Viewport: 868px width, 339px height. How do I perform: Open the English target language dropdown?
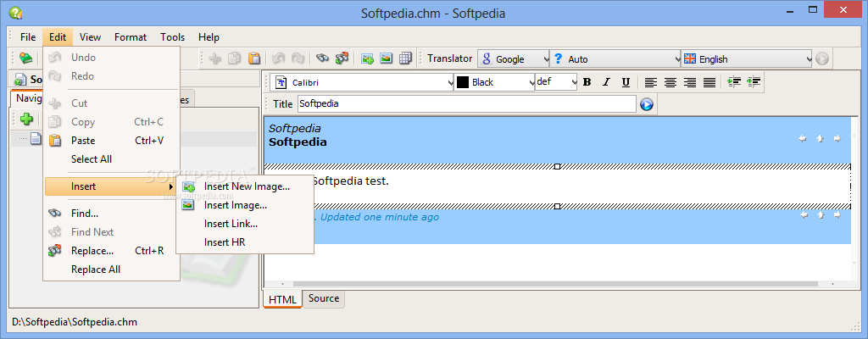coord(747,58)
